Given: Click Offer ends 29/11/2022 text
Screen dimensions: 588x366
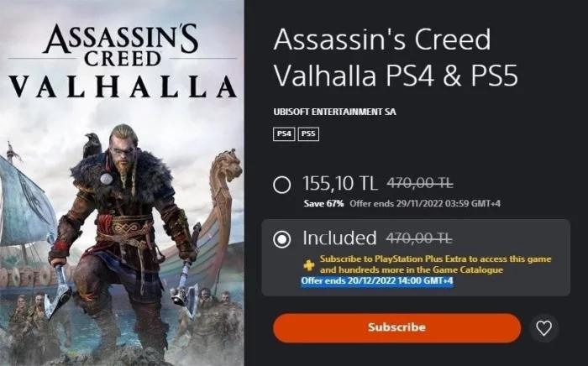Looking at the screenshot, I should [x=425, y=203].
